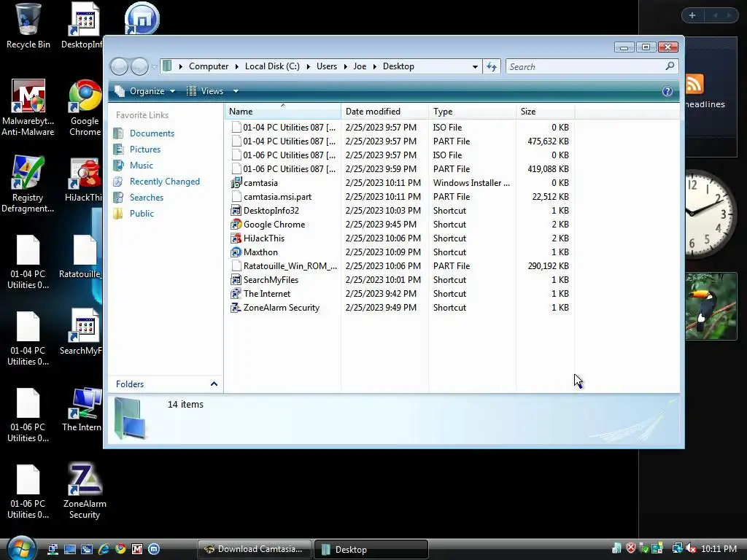
Task: Select the Google Chrome desktop shortcut icon
Action: (85, 108)
